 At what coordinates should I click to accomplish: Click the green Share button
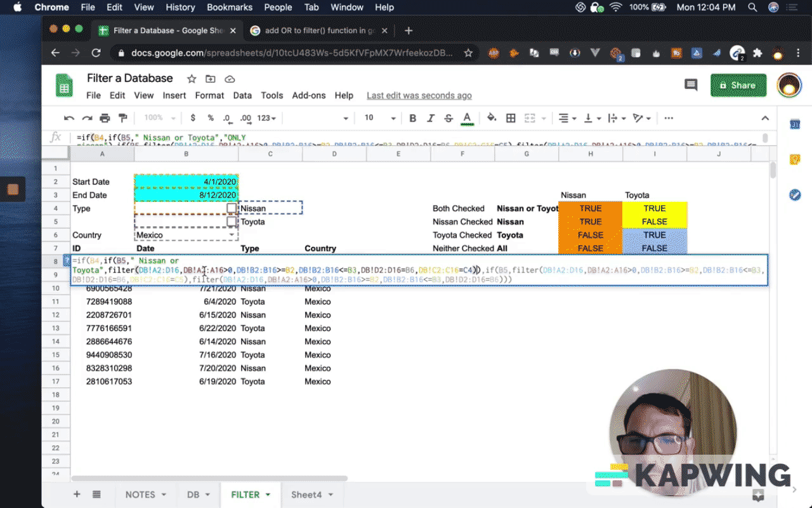pyautogui.click(x=738, y=85)
